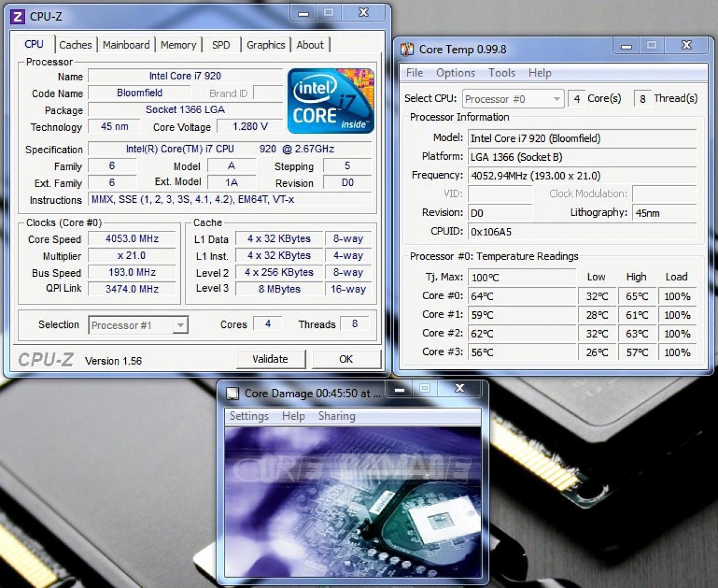Select the Graphics tab in CPU-Z

(266, 45)
